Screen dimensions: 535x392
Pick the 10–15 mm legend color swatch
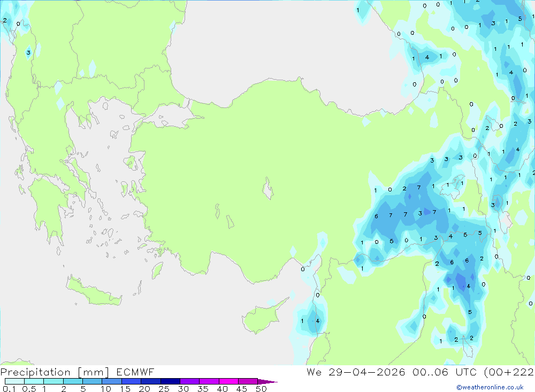112,381
